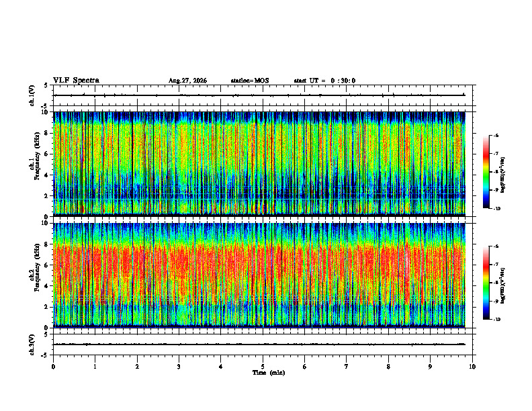
Task: Click the ch.1 spectrogram color scale bar
Action: coord(486,172)
